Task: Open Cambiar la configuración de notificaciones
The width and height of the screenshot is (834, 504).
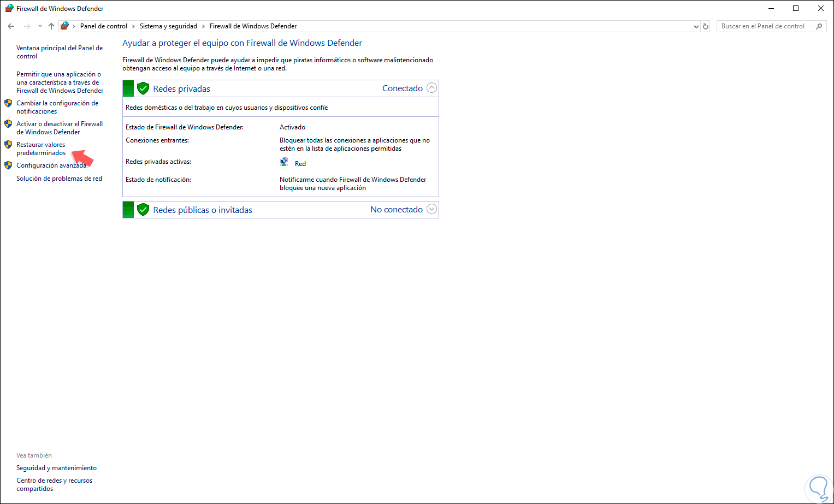Action: (x=57, y=107)
